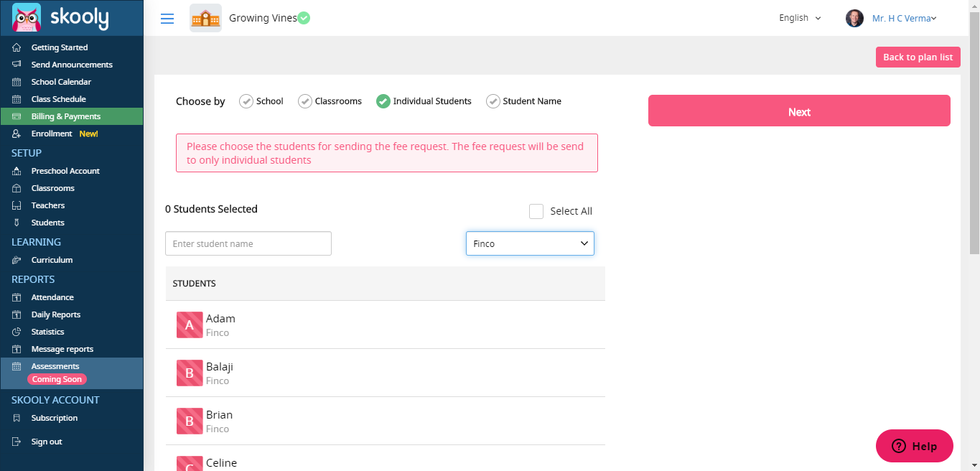Screen dimensions: 980x471
Task: Choose by School option
Action: [x=261, y=101]
